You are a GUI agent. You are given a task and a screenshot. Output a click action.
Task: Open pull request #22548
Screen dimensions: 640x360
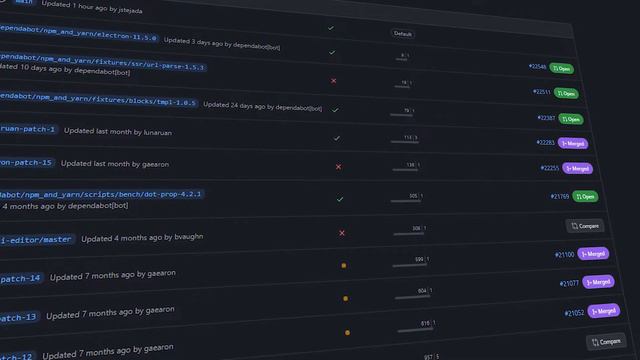click(538, 66)
